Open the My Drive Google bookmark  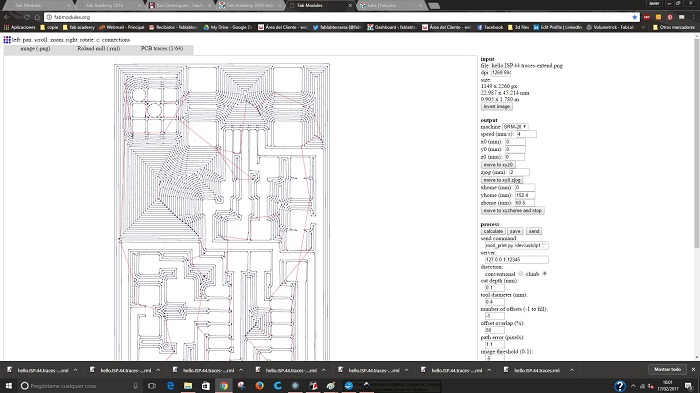point(227,27)
